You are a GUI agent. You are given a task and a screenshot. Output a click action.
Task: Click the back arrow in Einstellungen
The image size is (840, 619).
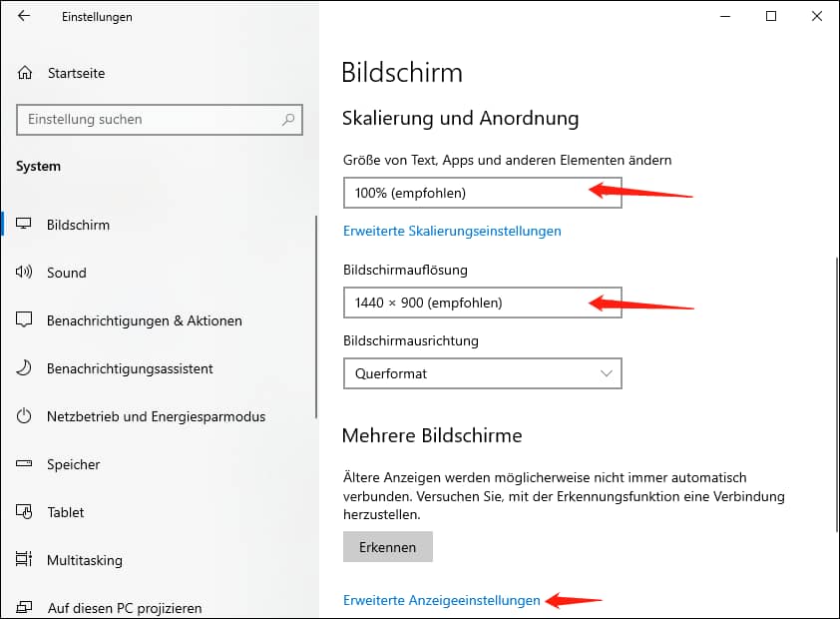(x=24, y=16)
